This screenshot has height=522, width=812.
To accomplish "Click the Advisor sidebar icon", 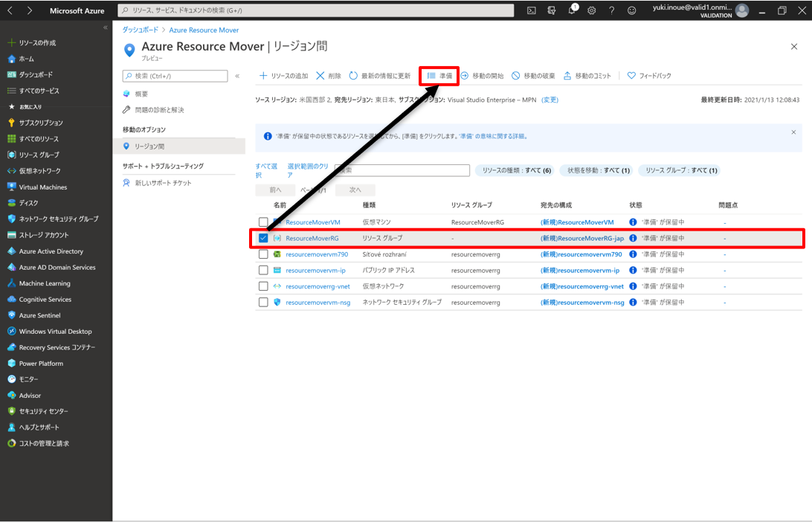I will tap(12, 395).
